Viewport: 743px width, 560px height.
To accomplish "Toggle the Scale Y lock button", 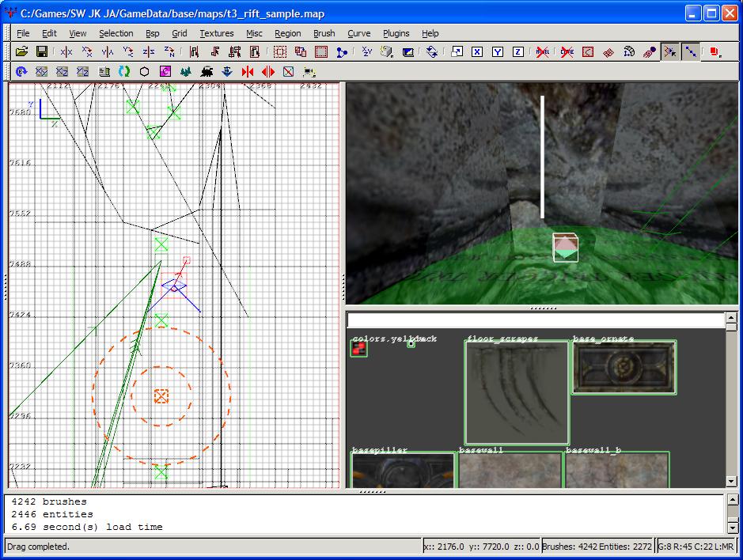I will pyautogui.click(x=498, y=51).
